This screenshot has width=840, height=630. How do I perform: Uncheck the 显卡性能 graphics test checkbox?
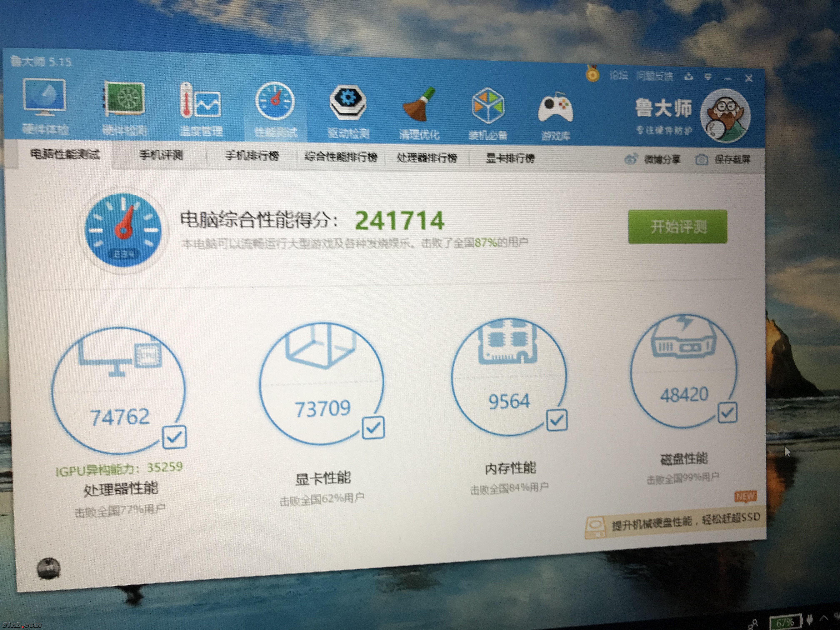click(x=373, y=428)
